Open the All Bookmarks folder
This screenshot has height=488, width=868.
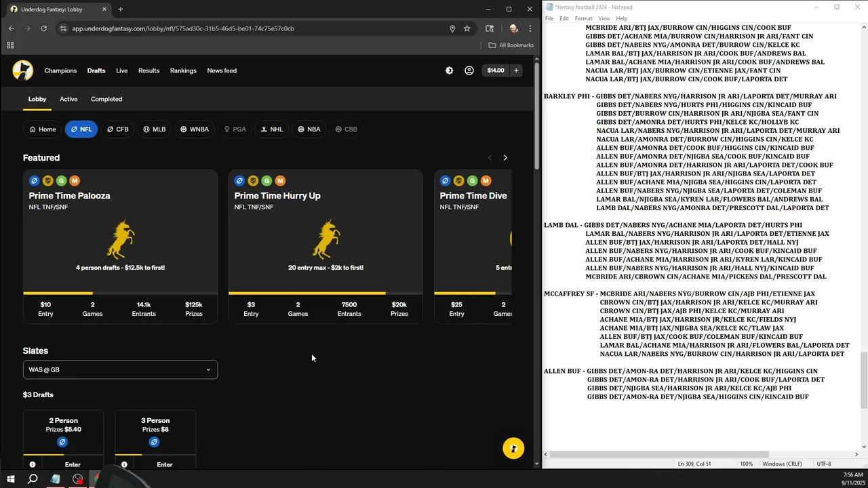[511, 45]
